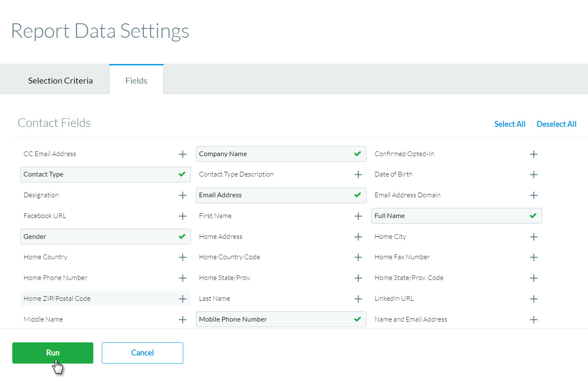Click the plus icon beside Date of Birth
Viewport: 588px width, 378px height.
(534, 175)
